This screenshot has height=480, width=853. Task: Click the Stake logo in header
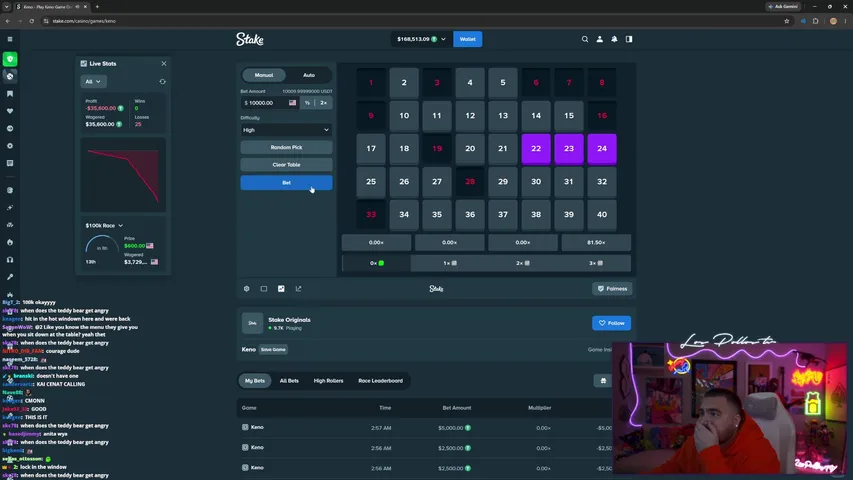(x=250, y=39)
